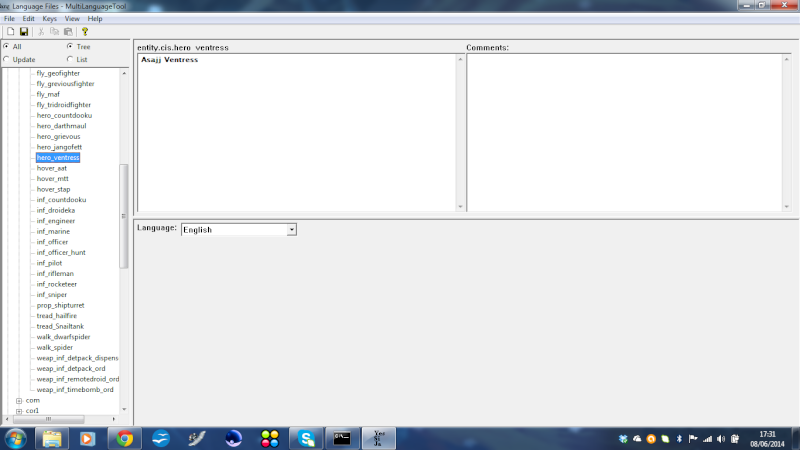Screen dimensions: 800x450
Task: Click into the Asajj Ventress text box
Action: pos(297,133)
